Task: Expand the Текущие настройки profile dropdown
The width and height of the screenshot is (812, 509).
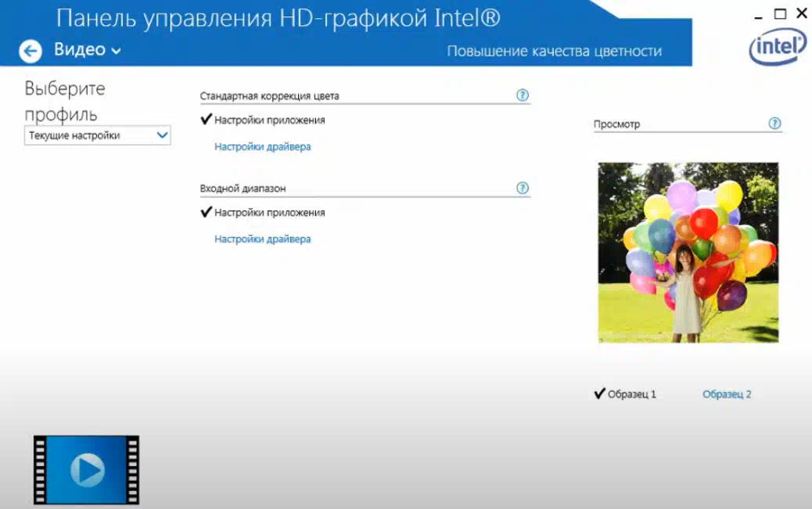Action: (97, 135)
